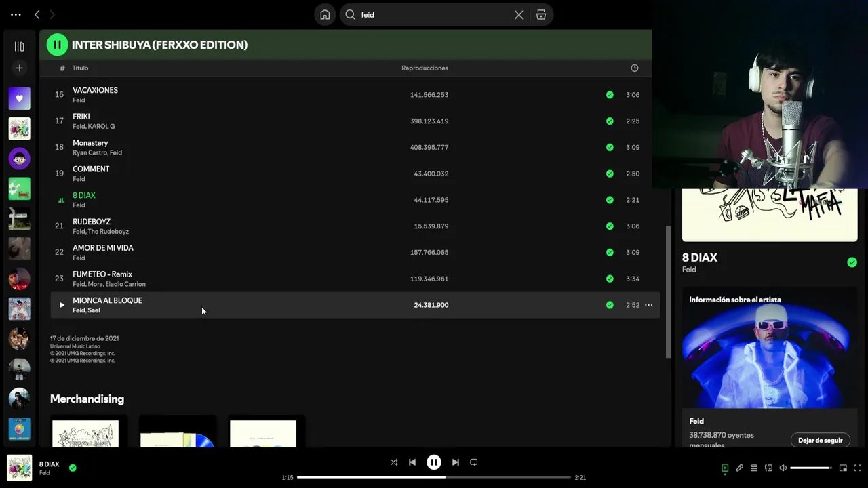
Task: Sort by duration clock icon
Action: coord(635,68)
